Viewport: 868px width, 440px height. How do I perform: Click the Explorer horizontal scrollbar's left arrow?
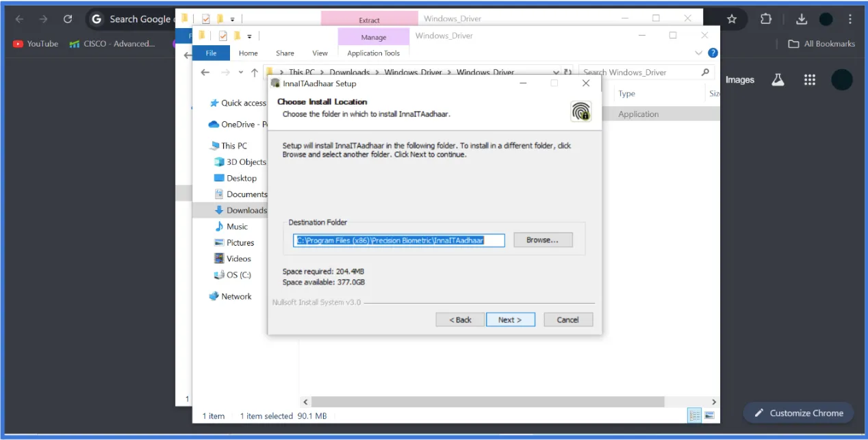pos(305,402)
